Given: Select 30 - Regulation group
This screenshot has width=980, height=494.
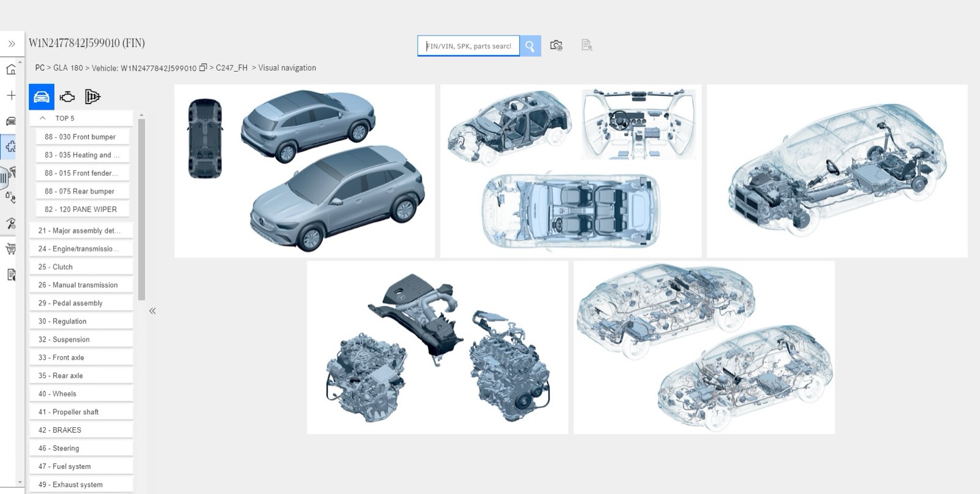Looking at the screenshot, I should (81, 321).
